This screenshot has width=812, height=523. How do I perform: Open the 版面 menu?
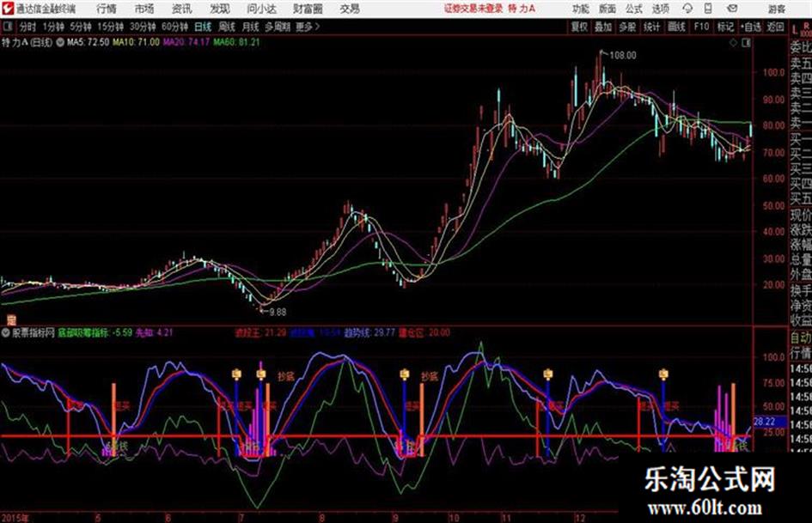[607, 9]
